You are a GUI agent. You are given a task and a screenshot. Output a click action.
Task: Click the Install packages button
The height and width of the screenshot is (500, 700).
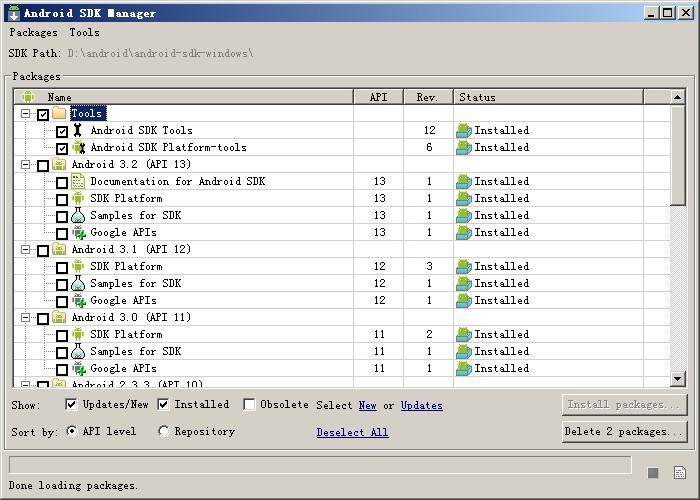[624, 405]
